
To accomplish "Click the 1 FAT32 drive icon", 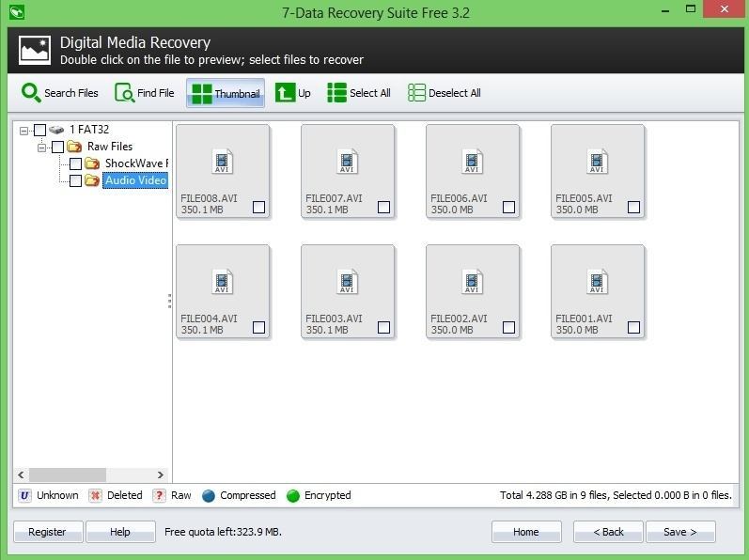I will coord(56,130).
